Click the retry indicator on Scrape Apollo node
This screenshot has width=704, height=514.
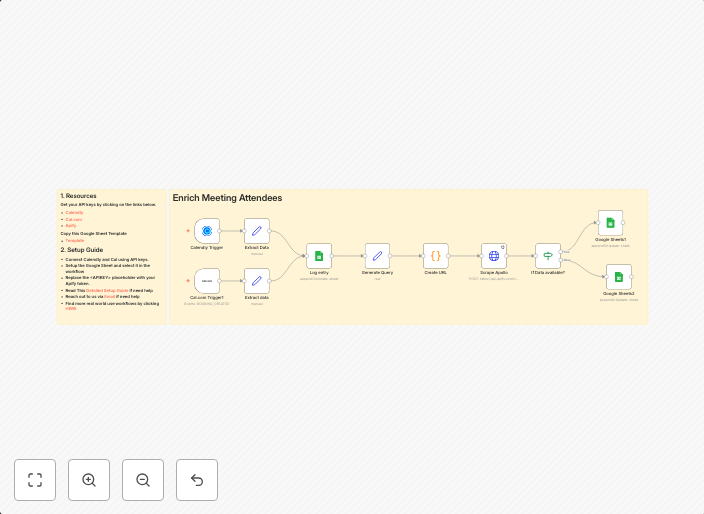click(x=503, y=247)
